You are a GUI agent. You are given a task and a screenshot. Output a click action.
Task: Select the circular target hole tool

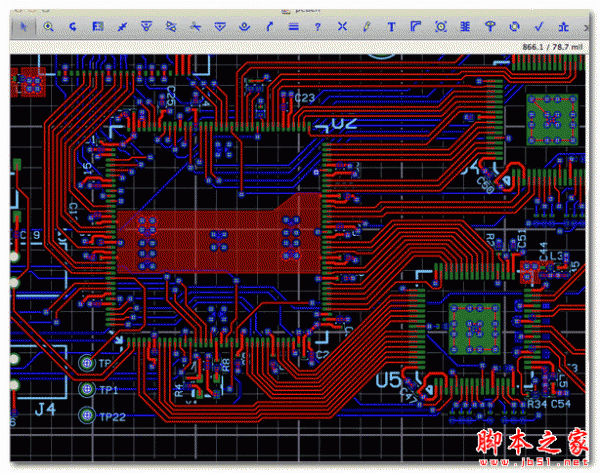[441, 27]
